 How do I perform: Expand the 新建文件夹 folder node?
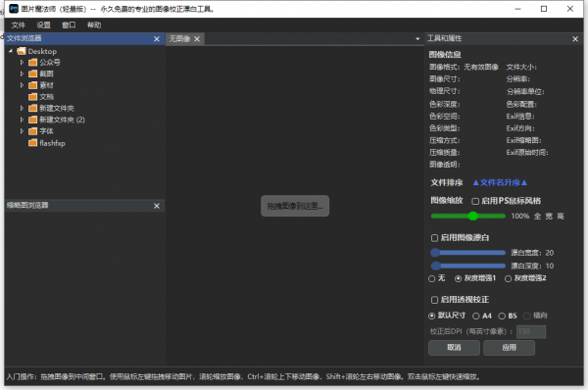point(22,108)
